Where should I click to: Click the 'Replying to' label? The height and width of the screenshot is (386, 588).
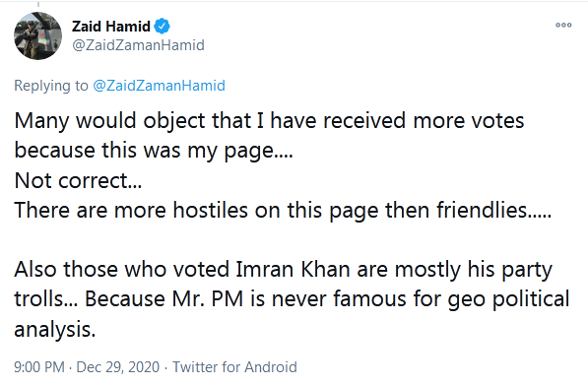pyautogui.click(x=51, y=86)
